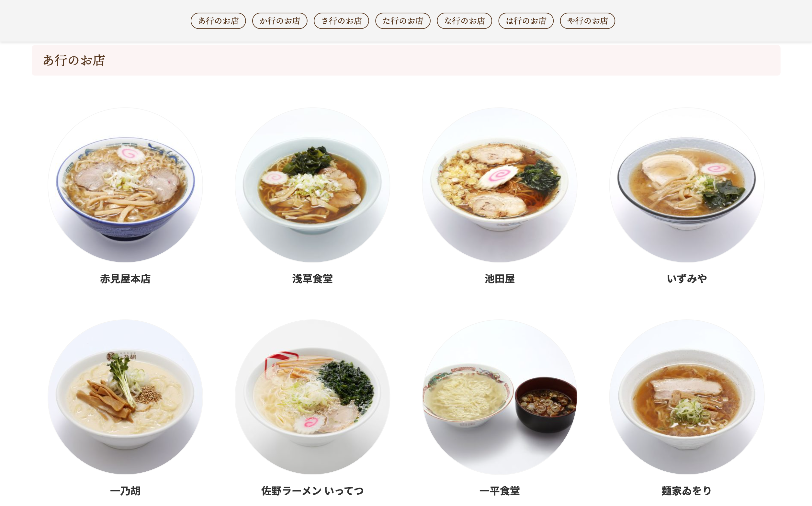Image resolution: width=812 pixels, height=506 pixels.
Task: Open 赤見屋本店 ramen bowl photo
Action: pos(125,185)
